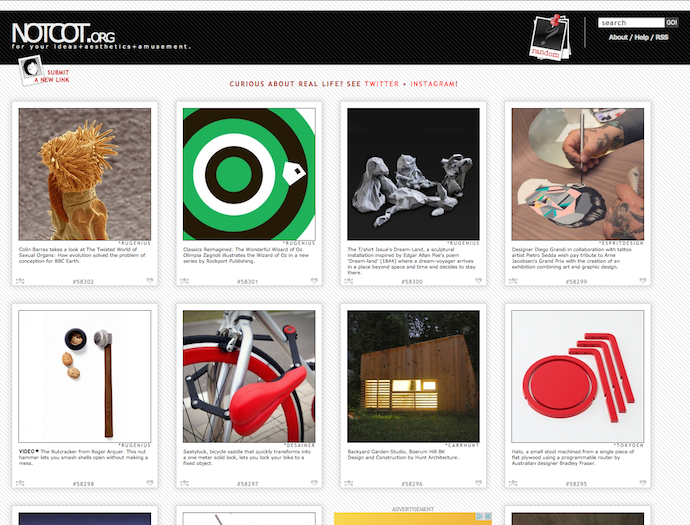
Task: Click the heart icon on Halo stool post #58295
Action: click(642, 483)
